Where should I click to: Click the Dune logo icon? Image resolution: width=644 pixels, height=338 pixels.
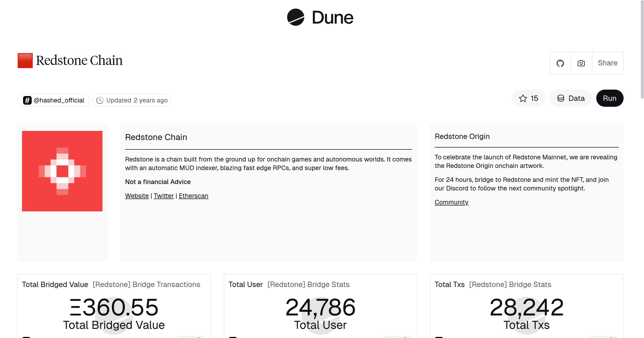pos(295,17)
